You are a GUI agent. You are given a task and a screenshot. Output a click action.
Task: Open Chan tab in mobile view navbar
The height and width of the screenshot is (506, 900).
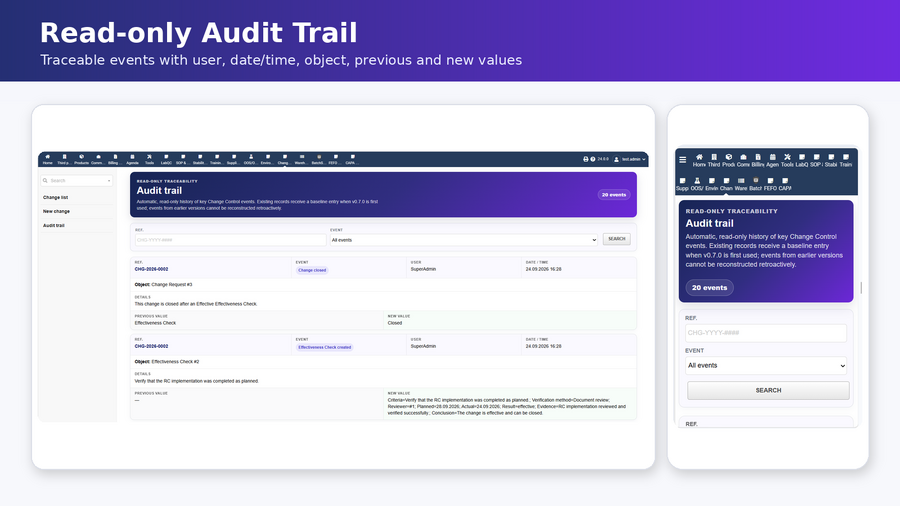click(x=726, y=184)
